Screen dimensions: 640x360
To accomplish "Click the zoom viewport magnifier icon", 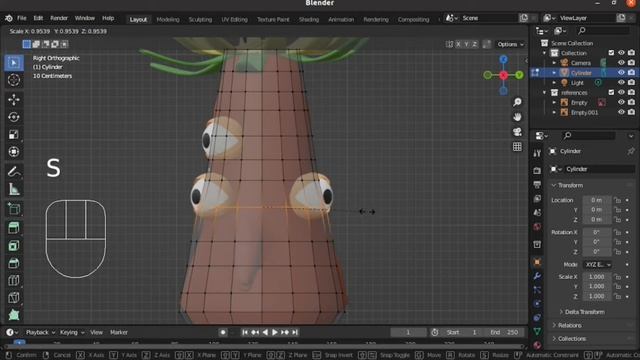I will point(517,102).
